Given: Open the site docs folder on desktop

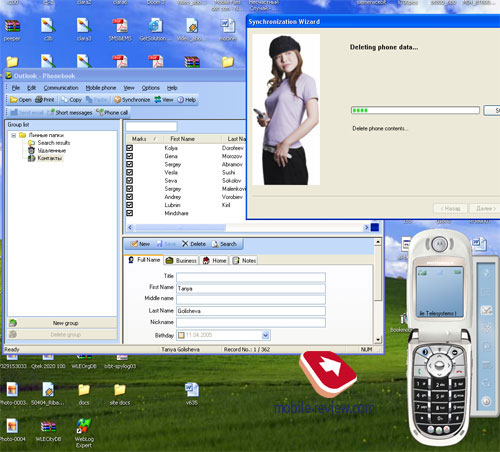Looking at the screenshot, I should tap(120, 393).
